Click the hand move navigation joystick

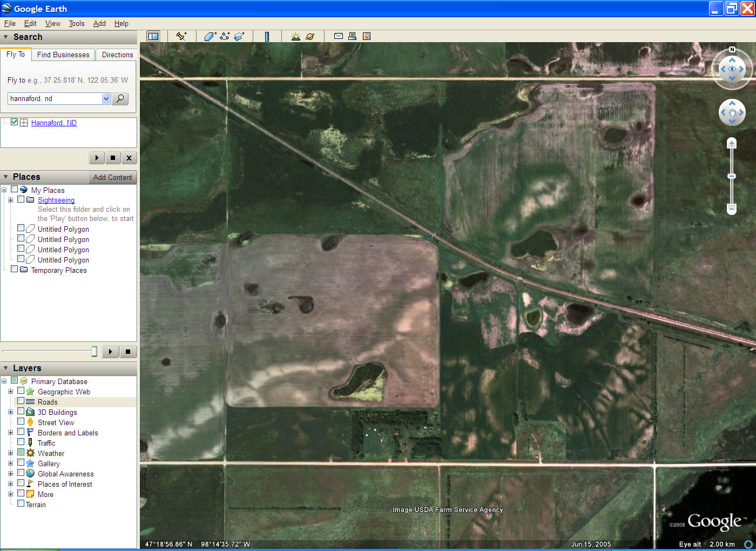pos(732,112)
